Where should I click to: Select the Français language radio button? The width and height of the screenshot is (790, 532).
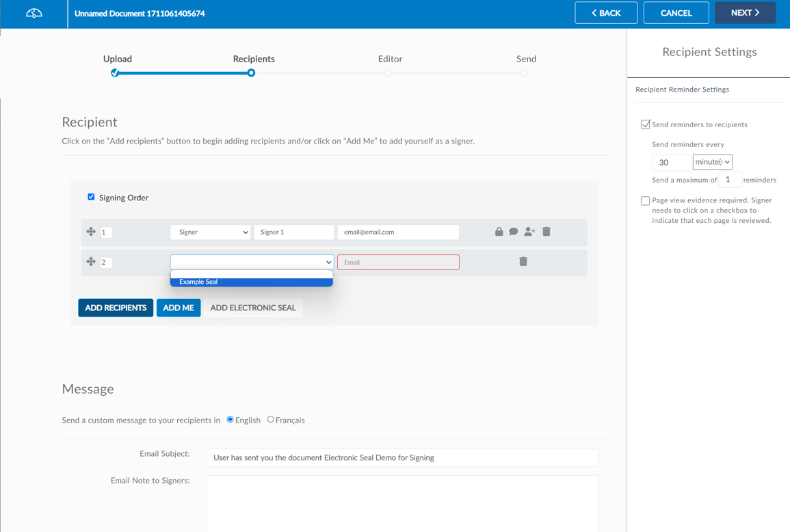(x=271, y=420)
